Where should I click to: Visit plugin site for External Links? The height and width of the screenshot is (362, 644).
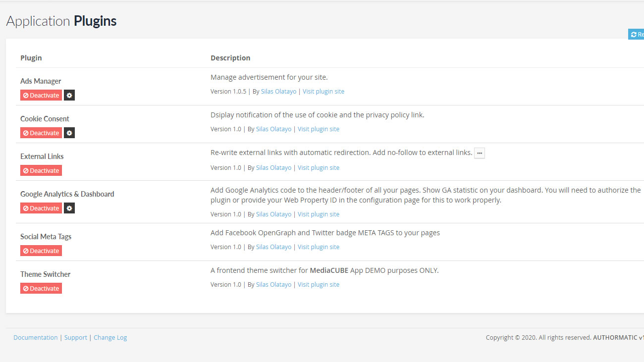pos(319,168)
